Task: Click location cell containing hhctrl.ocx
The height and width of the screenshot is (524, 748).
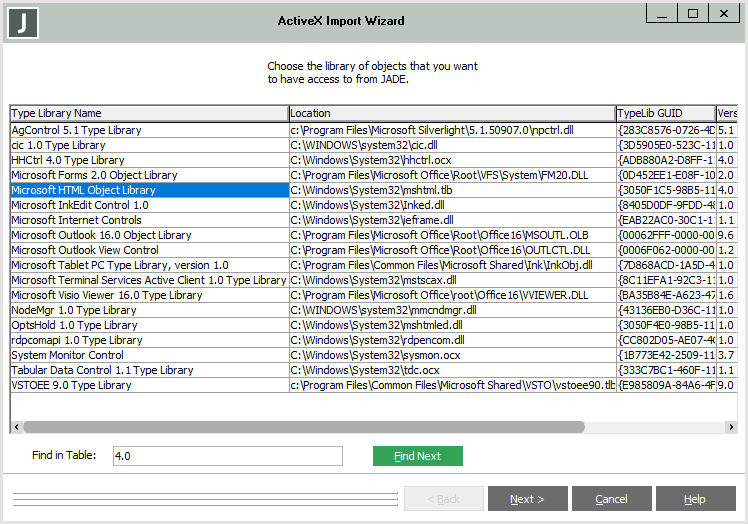Action: click(x=452, y=160)
